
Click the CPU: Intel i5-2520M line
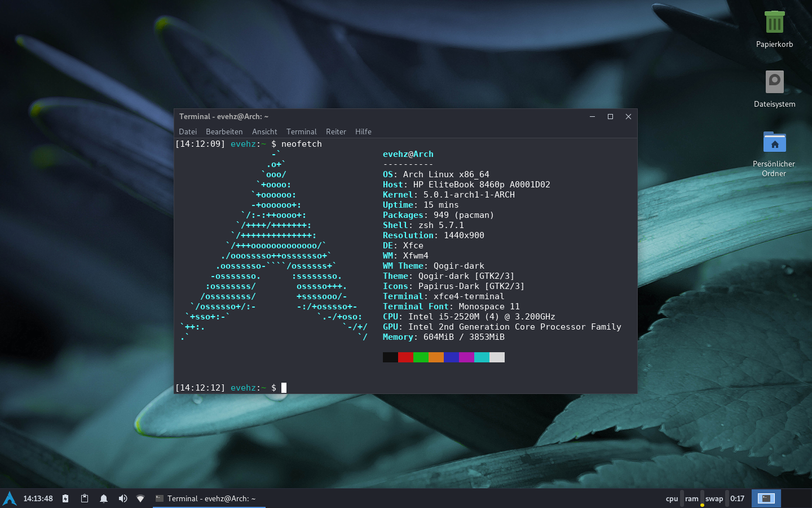tap(469, 317)
